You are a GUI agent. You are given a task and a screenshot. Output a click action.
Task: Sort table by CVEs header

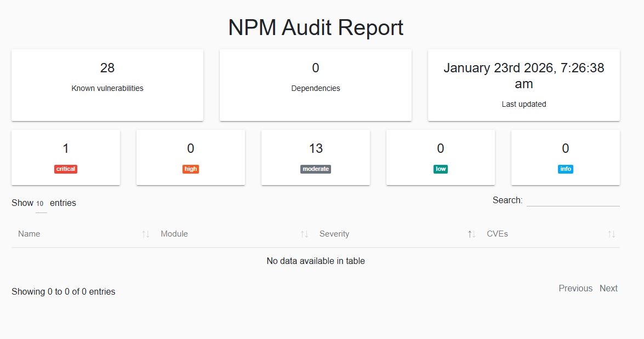[x=497, y=234]
